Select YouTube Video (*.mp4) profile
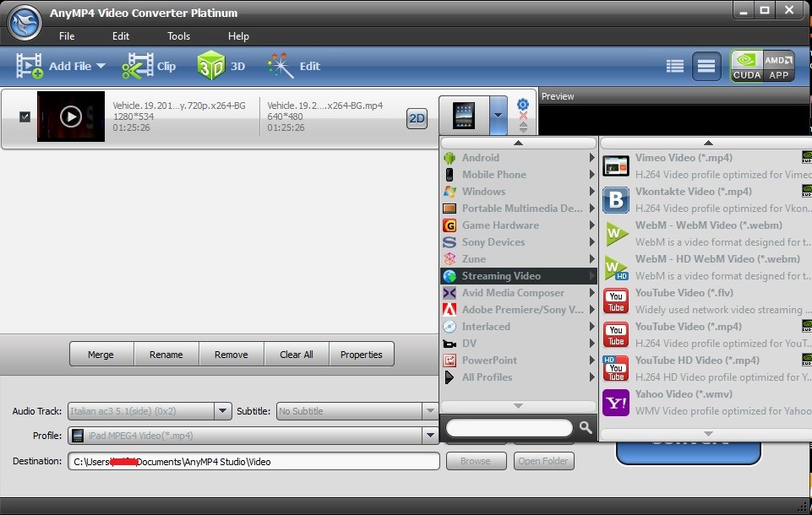 tap(706, 335)
